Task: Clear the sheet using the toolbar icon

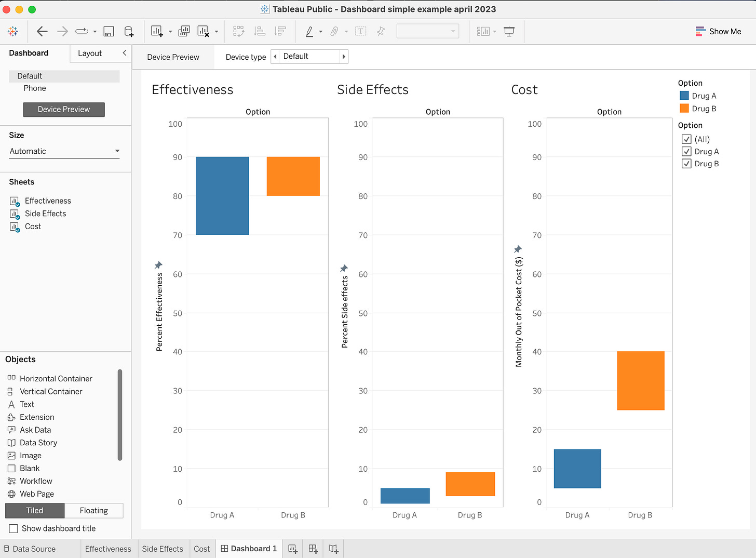Action: (203, 31)
